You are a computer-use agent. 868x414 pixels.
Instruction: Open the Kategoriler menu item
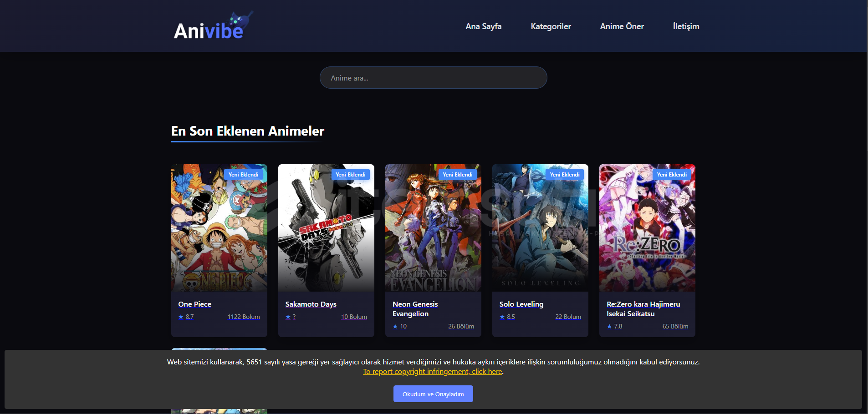click(551, 26)
